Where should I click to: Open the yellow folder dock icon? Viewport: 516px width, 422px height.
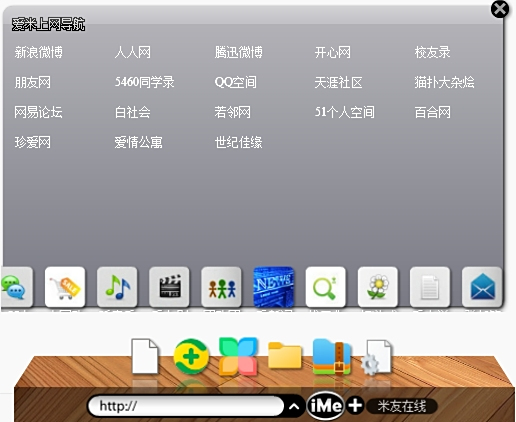click(285, 356)
